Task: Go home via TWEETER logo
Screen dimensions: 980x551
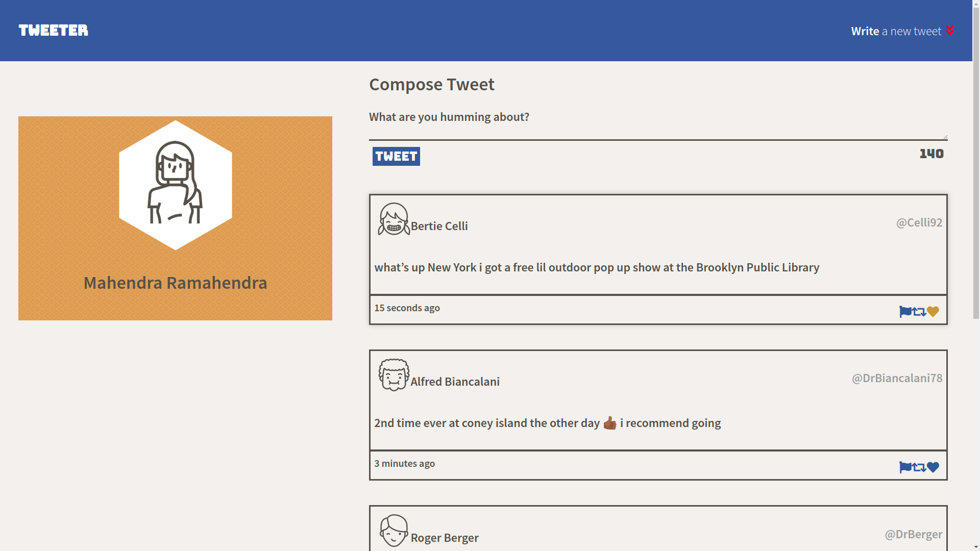Action: pyautogui.click(x=54, y=30)
